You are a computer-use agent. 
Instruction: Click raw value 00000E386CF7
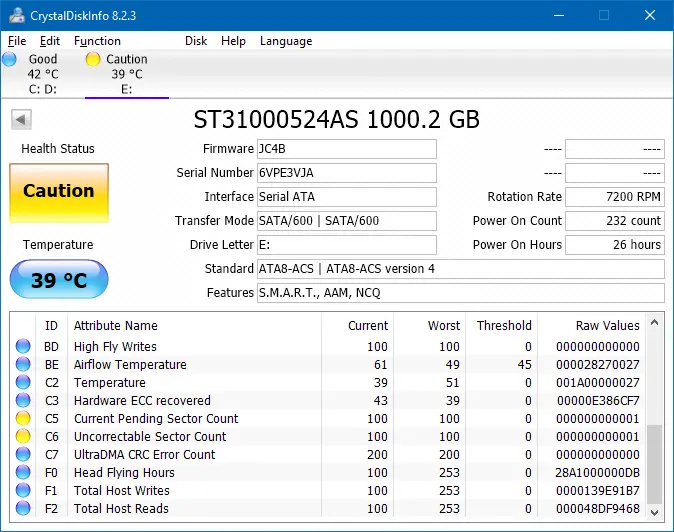click(598, 401)
